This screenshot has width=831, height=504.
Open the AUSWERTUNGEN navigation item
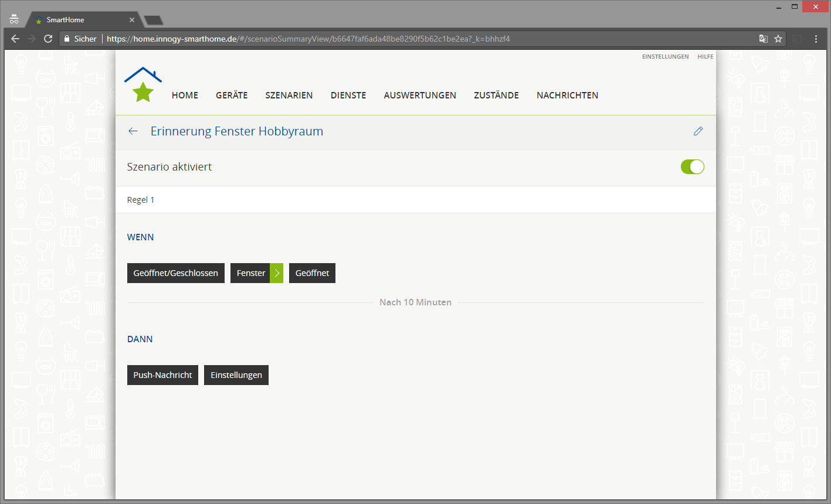(420, 96)
